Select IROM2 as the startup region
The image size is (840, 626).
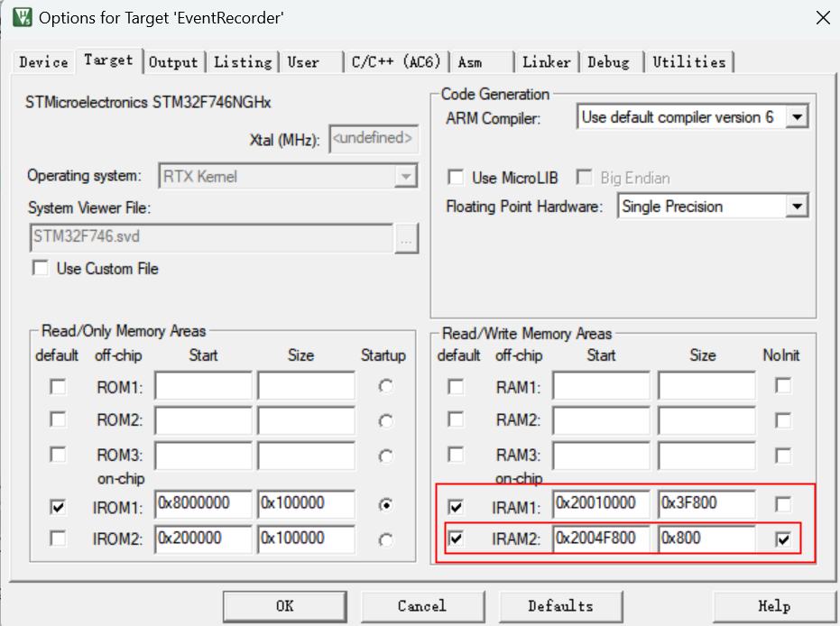pyautogui.click(x=386, y=539)
